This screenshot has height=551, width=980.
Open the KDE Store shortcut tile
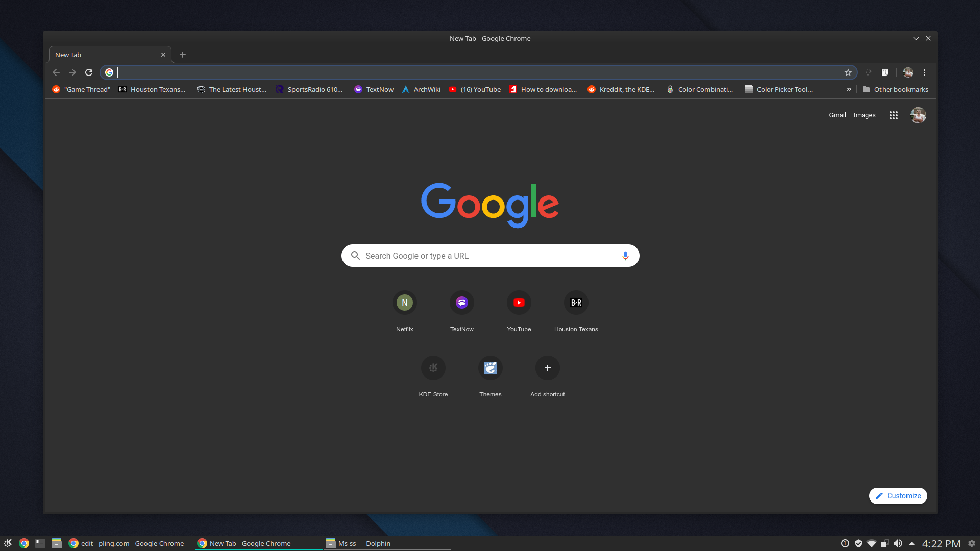pyautogui.click(x=433, y=377)
